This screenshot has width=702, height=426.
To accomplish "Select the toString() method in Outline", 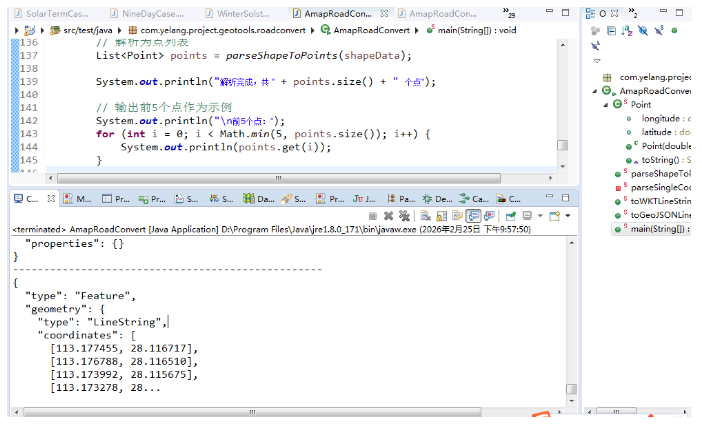I will click(658, 160).
